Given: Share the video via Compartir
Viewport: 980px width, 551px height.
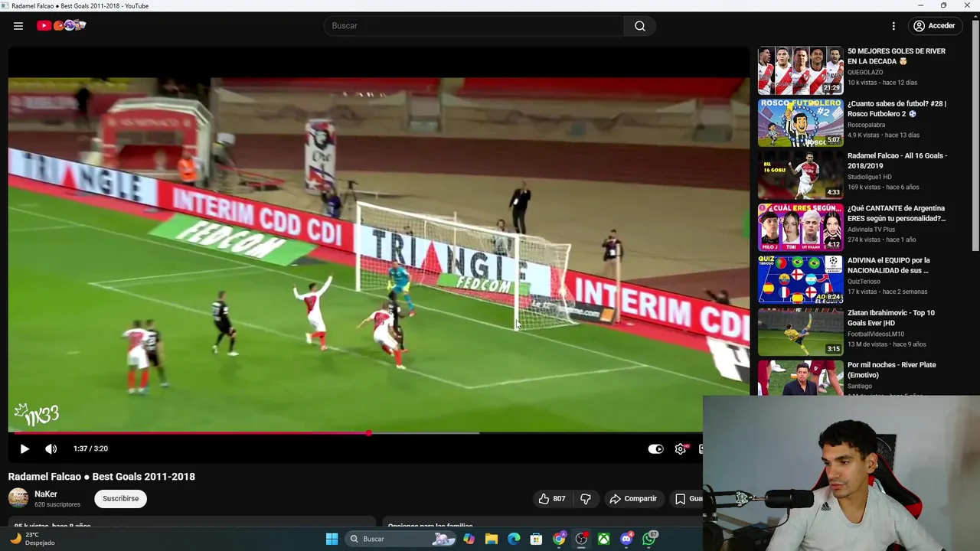Looking at the screenshot, I should click(633, 499).
